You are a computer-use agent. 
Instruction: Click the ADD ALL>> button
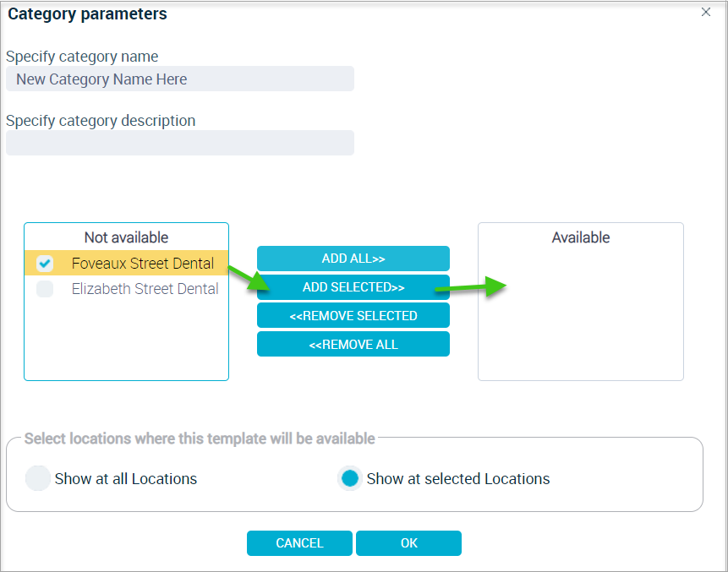(353, 259)
